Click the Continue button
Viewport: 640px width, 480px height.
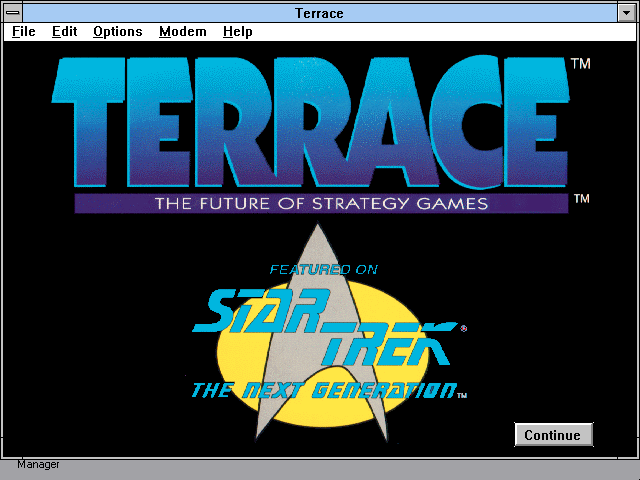tap(553, 435)
